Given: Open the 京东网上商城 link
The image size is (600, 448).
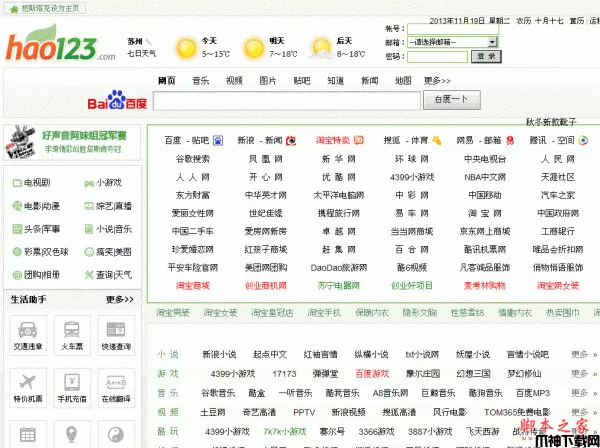Looking at the screenshot, I should click(485, 231).
